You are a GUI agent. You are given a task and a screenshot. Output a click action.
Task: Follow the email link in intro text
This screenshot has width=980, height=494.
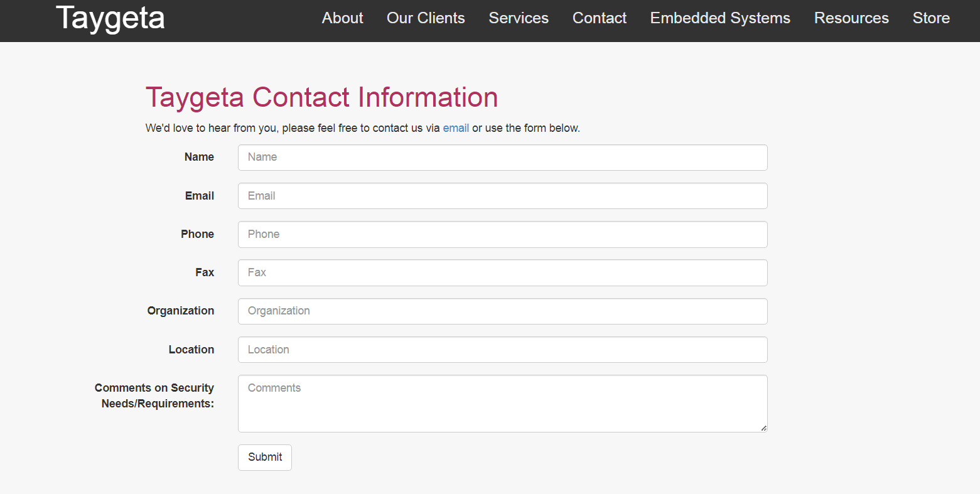(456, 128)
